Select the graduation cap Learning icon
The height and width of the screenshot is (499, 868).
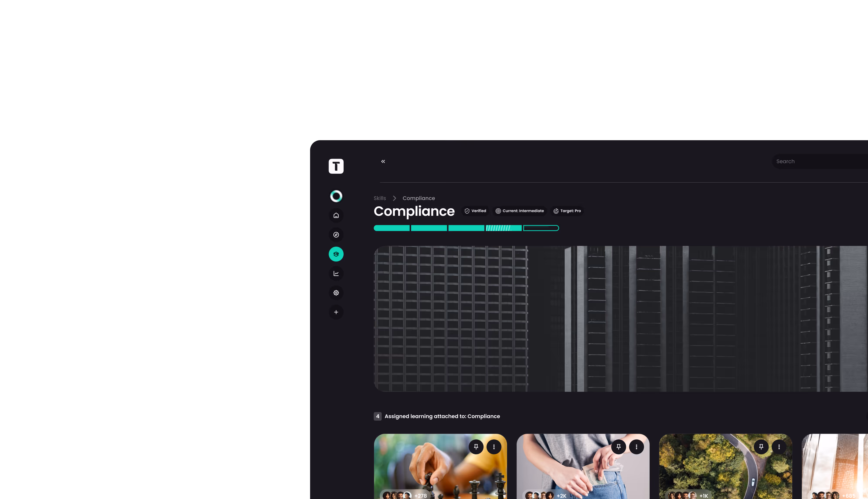click(x=336, y=254)
